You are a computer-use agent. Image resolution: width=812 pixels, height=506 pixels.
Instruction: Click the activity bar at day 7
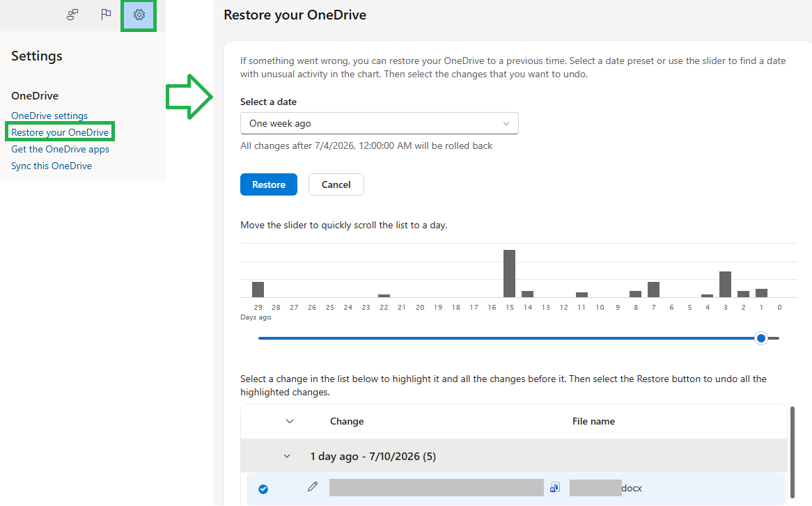(653, 290)
